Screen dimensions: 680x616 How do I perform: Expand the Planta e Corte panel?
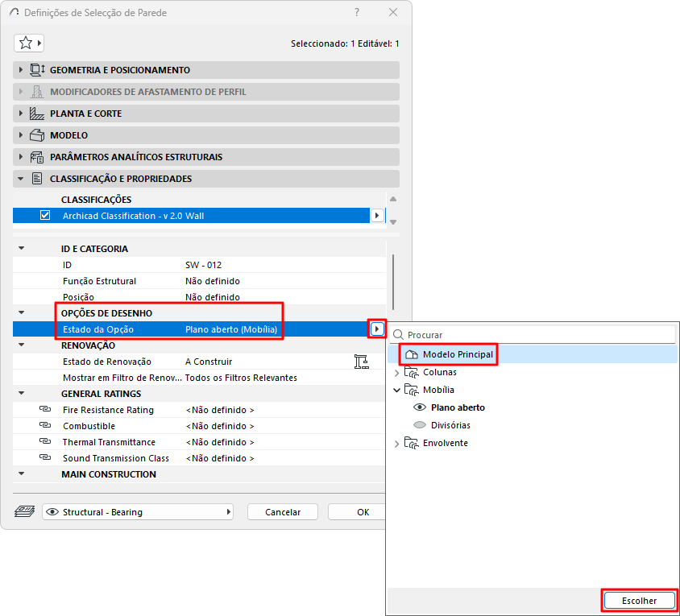tap(20, 114)
